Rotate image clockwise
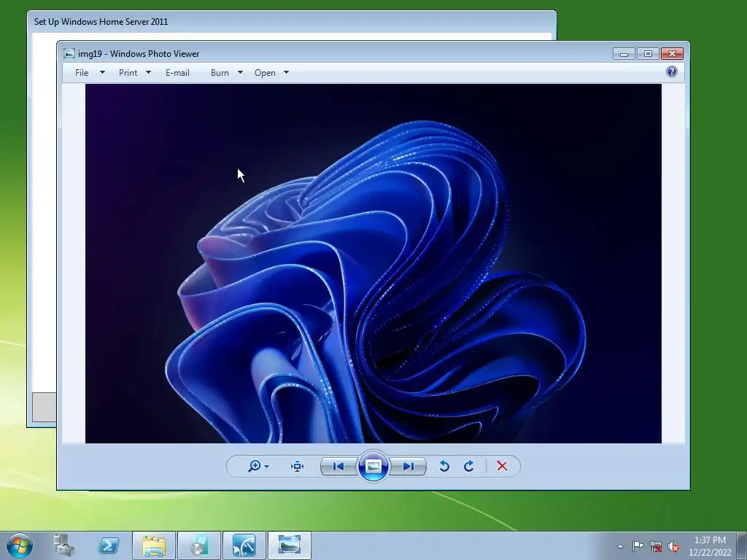Viewport: 747px width, 560px height. click(x=469, y=466)
